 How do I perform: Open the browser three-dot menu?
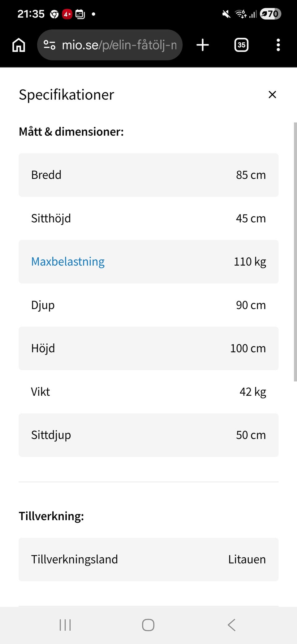coord(278,45)
